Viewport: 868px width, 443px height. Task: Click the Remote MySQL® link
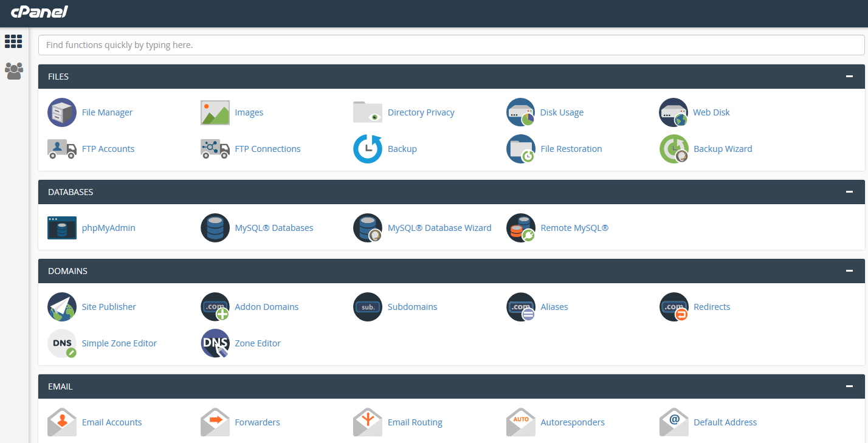point(574,228)
